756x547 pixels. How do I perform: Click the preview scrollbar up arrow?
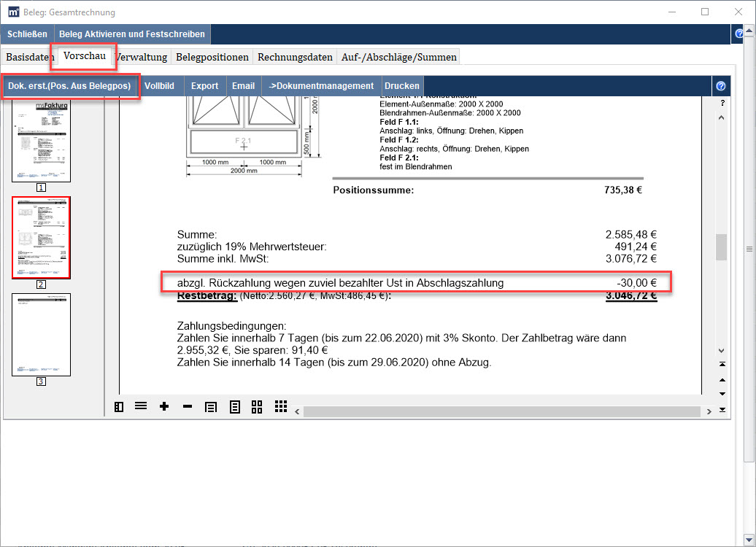[x=721, y=117]
